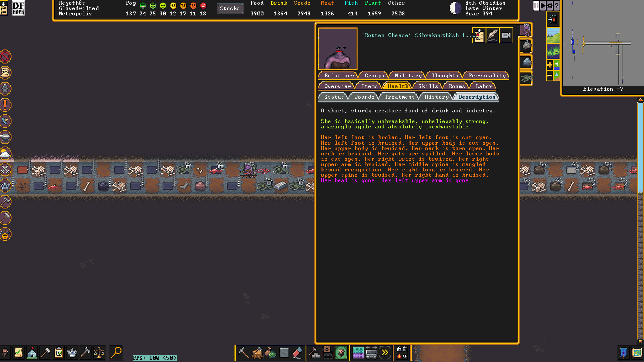Select the Status health sub-tab

(334, 97)
